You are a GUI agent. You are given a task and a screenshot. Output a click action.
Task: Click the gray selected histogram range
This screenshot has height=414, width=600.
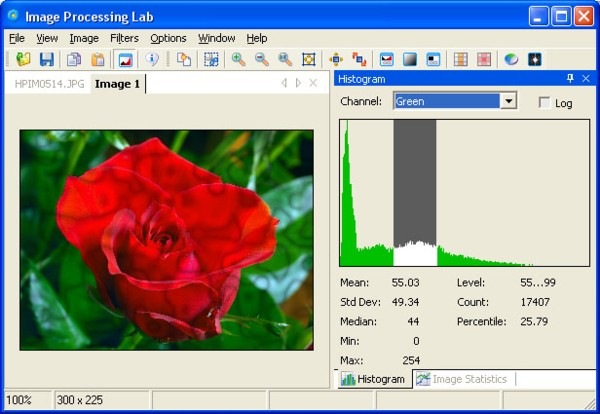point(415,182)
